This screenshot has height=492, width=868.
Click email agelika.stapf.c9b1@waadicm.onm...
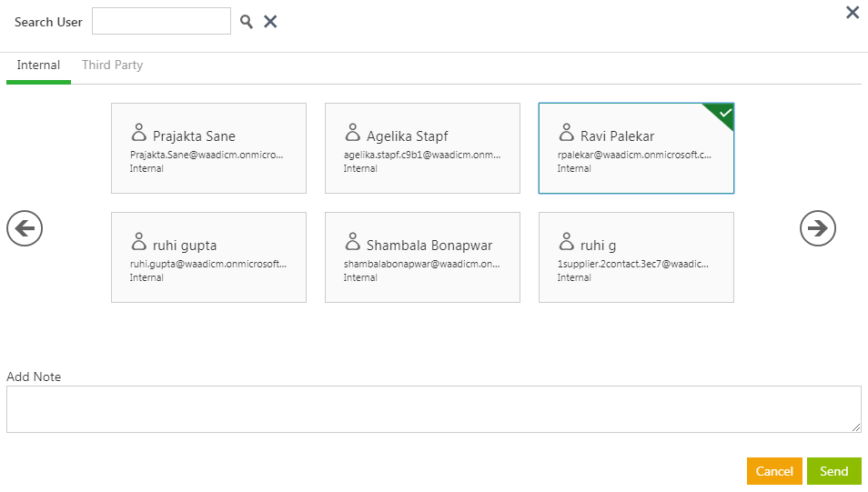tap(422, 155)
